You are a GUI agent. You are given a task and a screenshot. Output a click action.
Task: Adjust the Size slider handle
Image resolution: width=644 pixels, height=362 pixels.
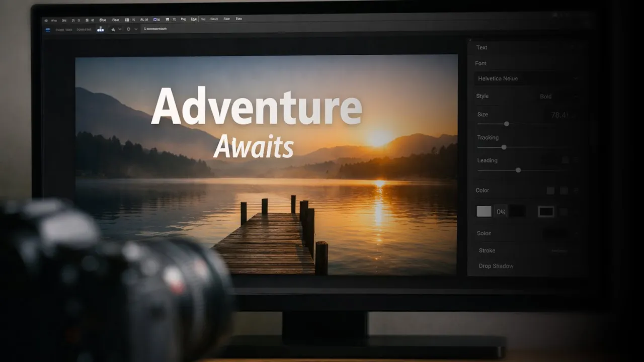[507, 124]
